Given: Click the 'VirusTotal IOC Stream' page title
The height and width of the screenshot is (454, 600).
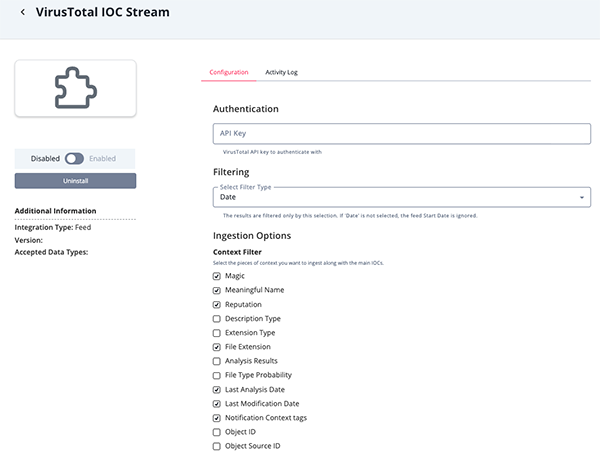Looking at the screenshot, I should (x=103, y=12).
